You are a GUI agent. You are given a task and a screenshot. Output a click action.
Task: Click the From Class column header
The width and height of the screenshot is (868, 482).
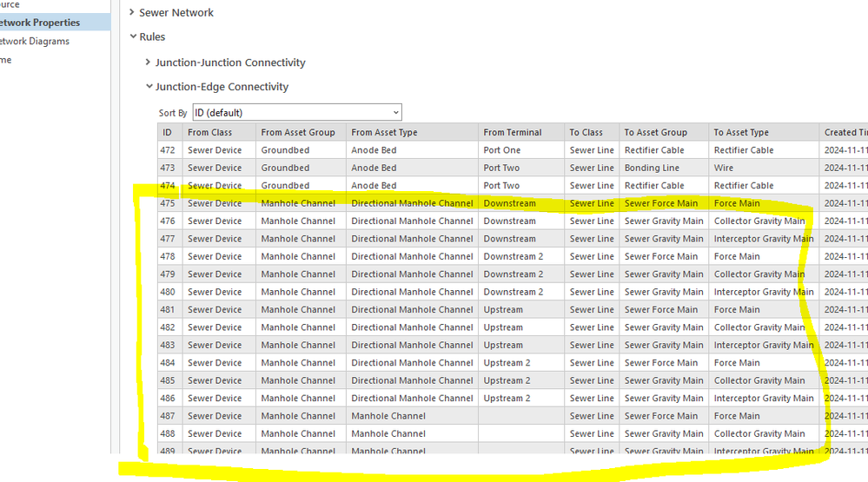pos(219,132)
